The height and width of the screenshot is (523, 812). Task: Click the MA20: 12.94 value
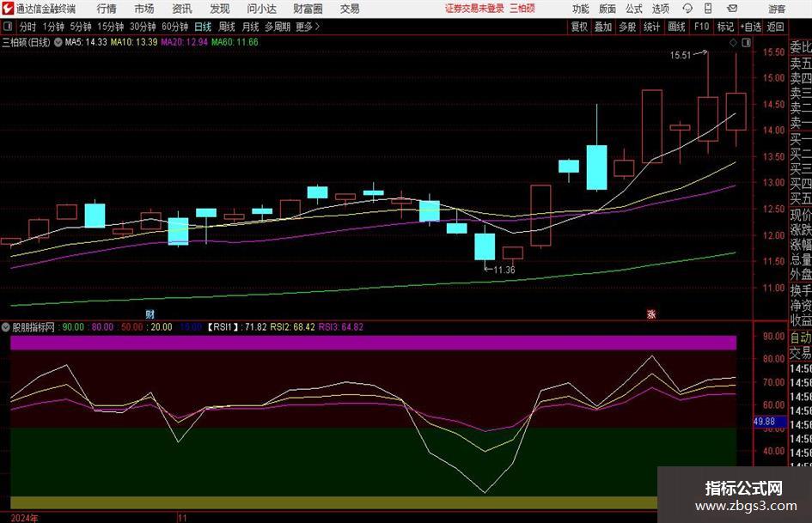(185, 42)
